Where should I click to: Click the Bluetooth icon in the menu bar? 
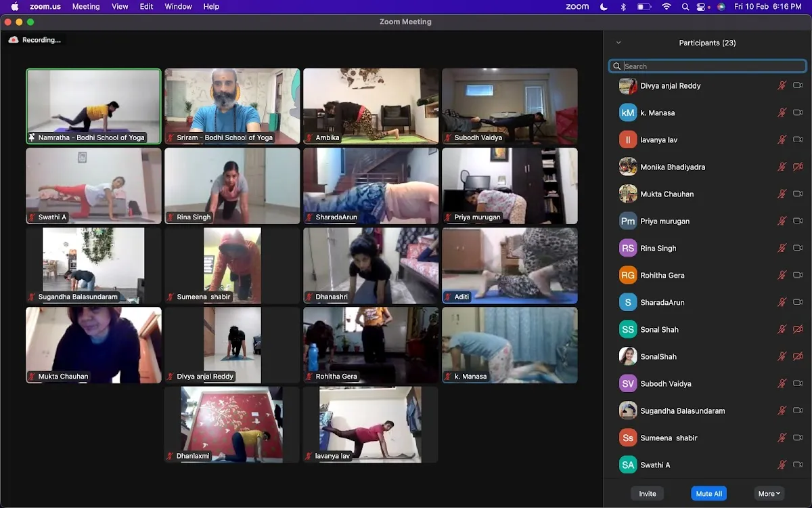[x=624, y=7]
